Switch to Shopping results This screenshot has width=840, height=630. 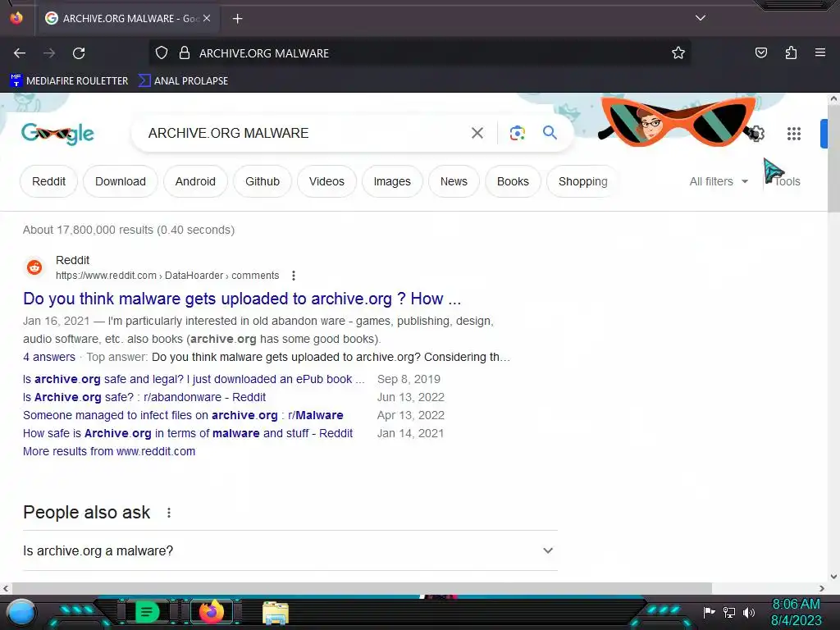pyautogui.click(x=583, y=181)
